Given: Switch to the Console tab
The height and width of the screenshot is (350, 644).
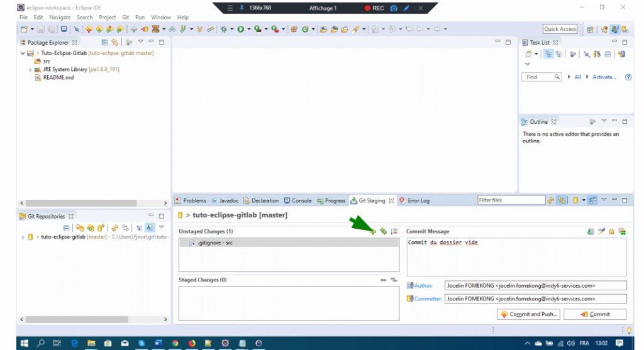Looking at the screenshot, I should click(x=297, y=200).
